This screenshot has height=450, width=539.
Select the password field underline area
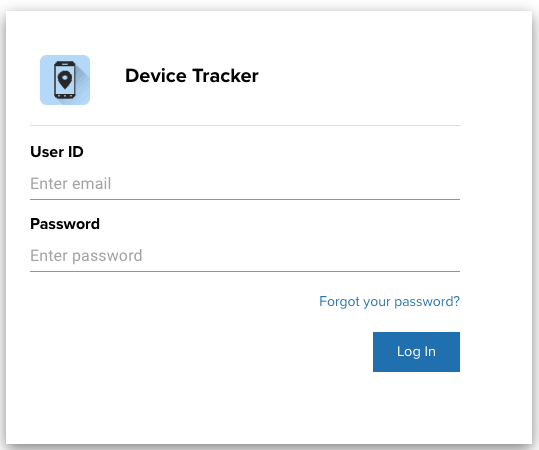pyautogui.click(x=245, y=271)
